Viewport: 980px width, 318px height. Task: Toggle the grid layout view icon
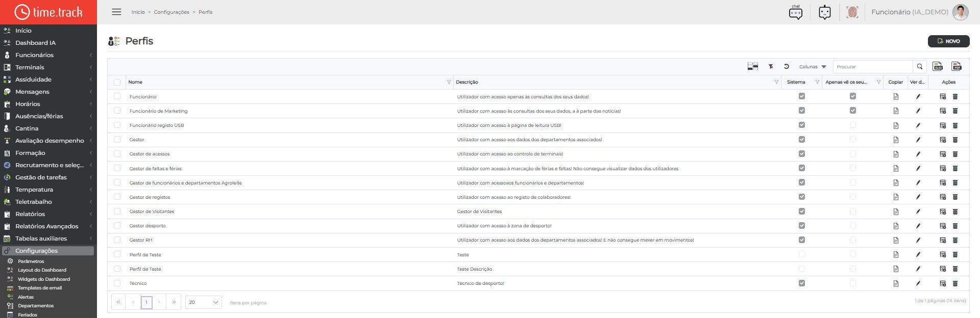pos(753,66)
